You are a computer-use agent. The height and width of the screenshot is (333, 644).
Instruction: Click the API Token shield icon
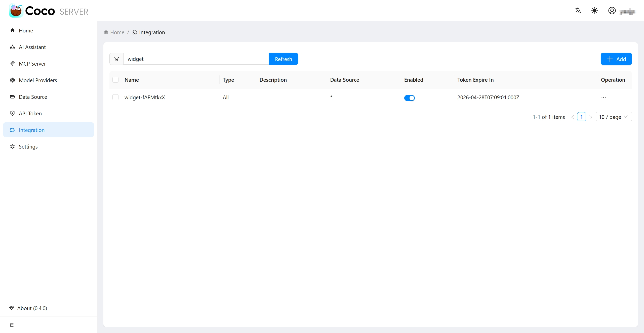point(12,113)
